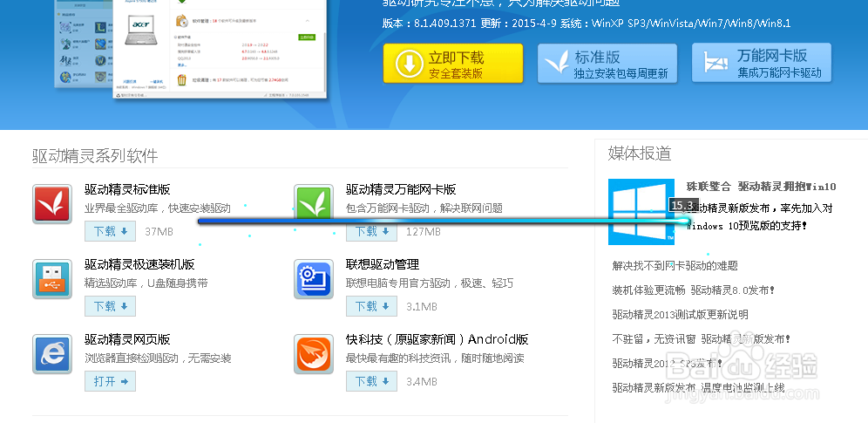Download 驱动精灵万能网卡版 127MB
868x423 pixels.
point(371,231)
